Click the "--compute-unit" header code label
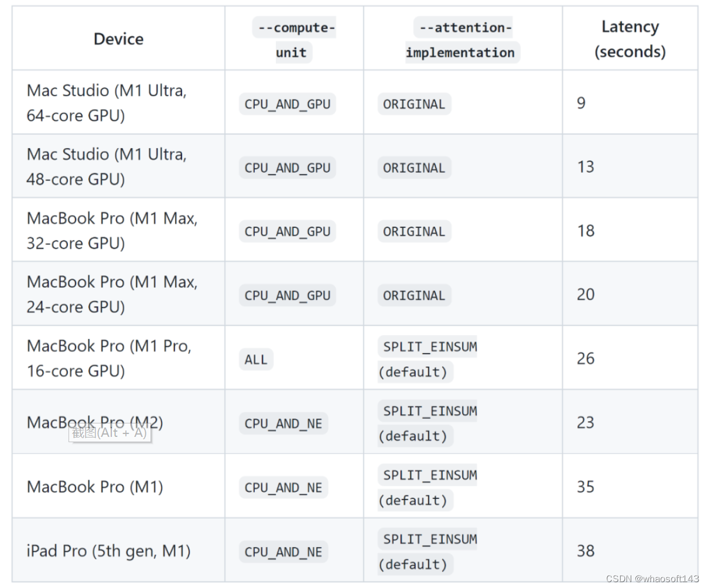The height and width of the screenshot is (588, 708). [x=293, y=40]
